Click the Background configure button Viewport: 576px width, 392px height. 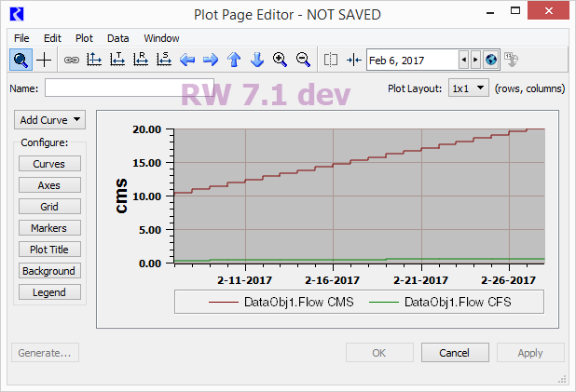(x=49, y=271)
